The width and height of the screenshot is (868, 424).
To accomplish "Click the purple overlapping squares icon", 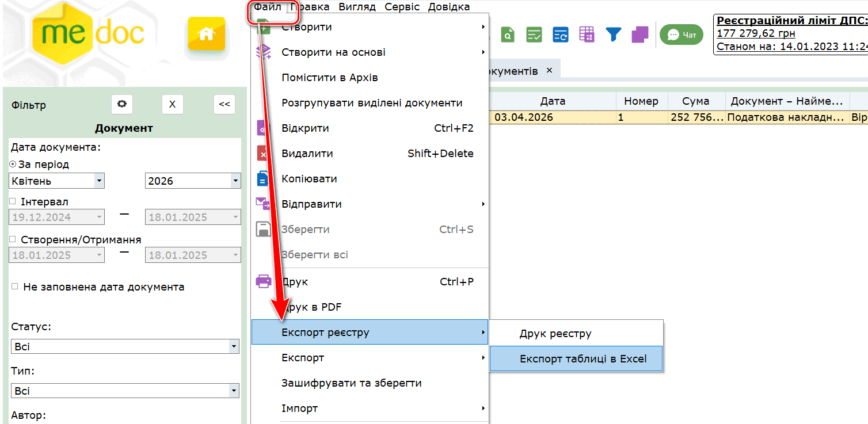I will click(x=639, y=35).
